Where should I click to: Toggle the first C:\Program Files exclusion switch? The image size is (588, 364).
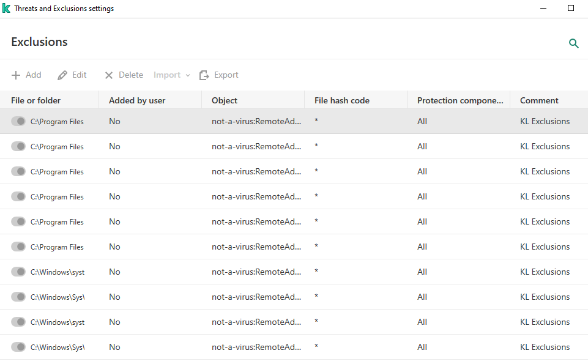point(18,121)
